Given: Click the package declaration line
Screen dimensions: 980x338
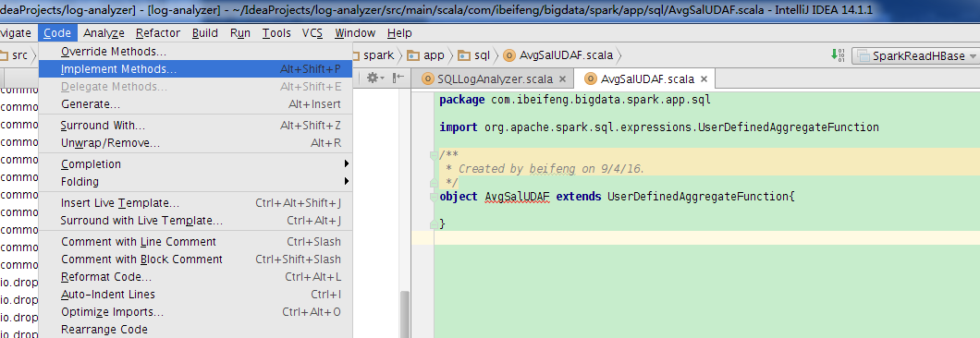Looking at the screenshot, I should (575, 100).
